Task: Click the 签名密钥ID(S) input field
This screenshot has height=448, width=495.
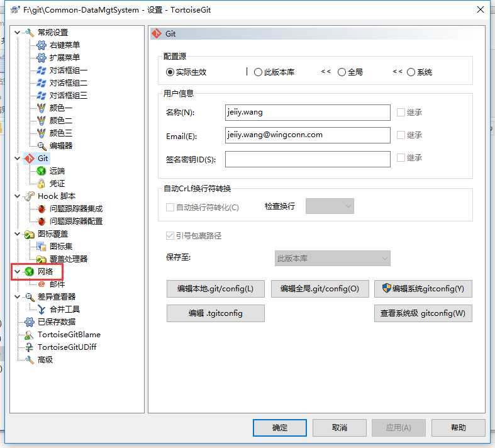Action: (308, 159)
